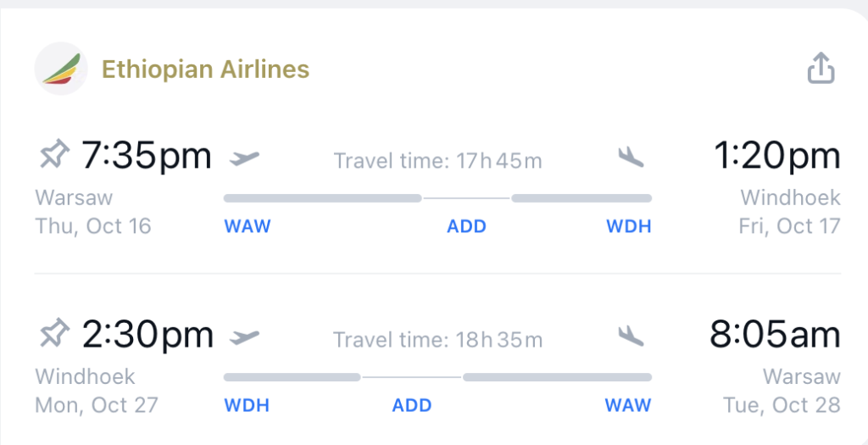Select the return WAW airport code
Screen dimensions: 868x445
tap(628, 405)
